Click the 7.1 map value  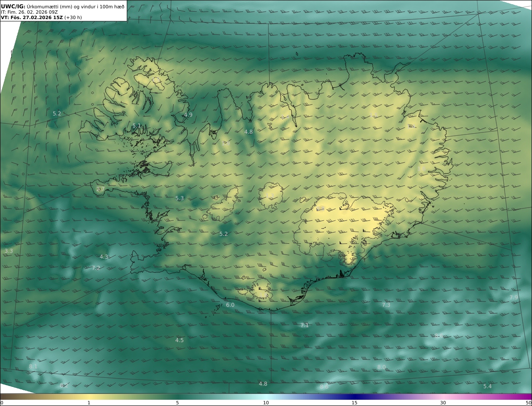point(305,325)
